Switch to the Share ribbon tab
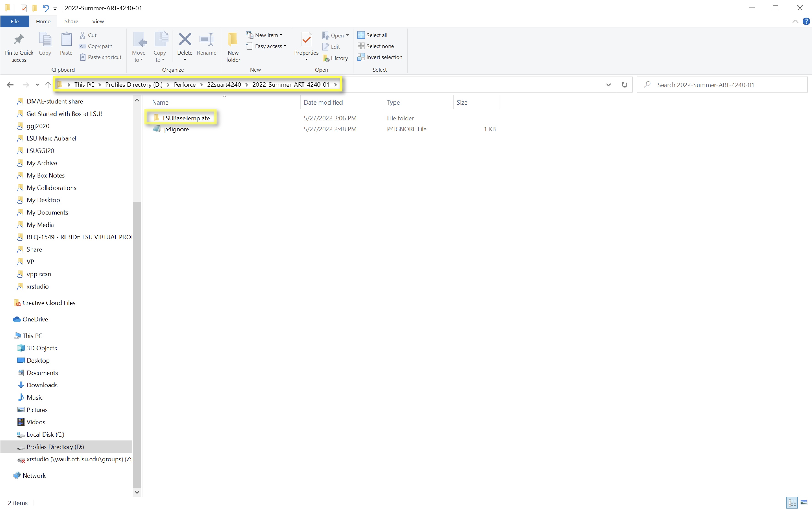 [x=71, y=21]
